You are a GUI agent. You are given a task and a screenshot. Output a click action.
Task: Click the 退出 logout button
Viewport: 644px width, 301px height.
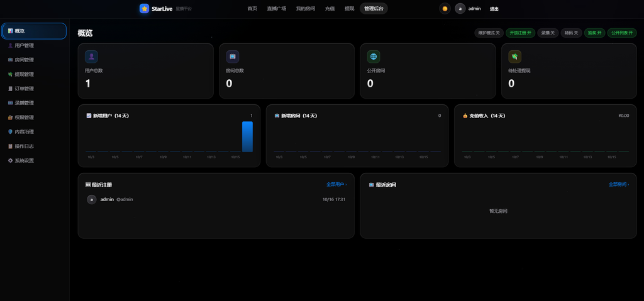[x=494, y=9]
